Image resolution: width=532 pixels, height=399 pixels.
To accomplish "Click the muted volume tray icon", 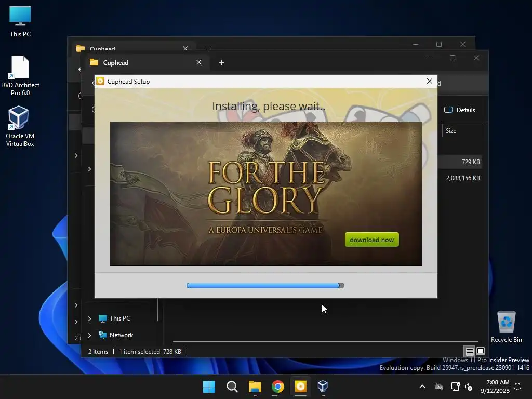I will coord(469,387).
